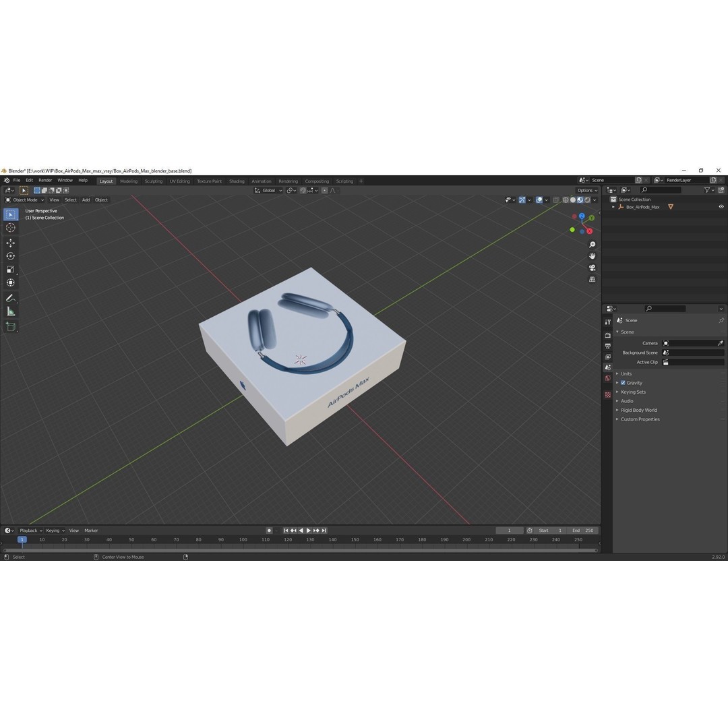728x728 pixels.
Task: Open the outliner filter funnel
Action: pos(708,190)
